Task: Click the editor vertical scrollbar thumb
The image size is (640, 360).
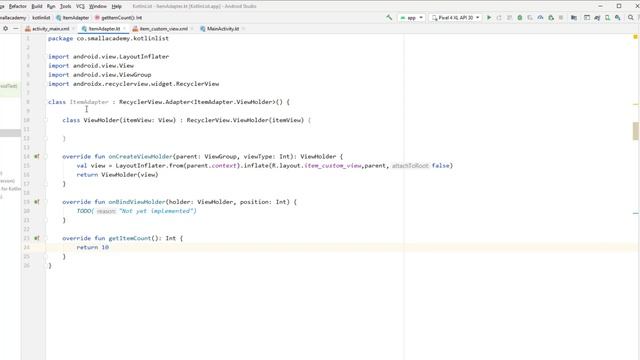Action: [x=636, y=131]
